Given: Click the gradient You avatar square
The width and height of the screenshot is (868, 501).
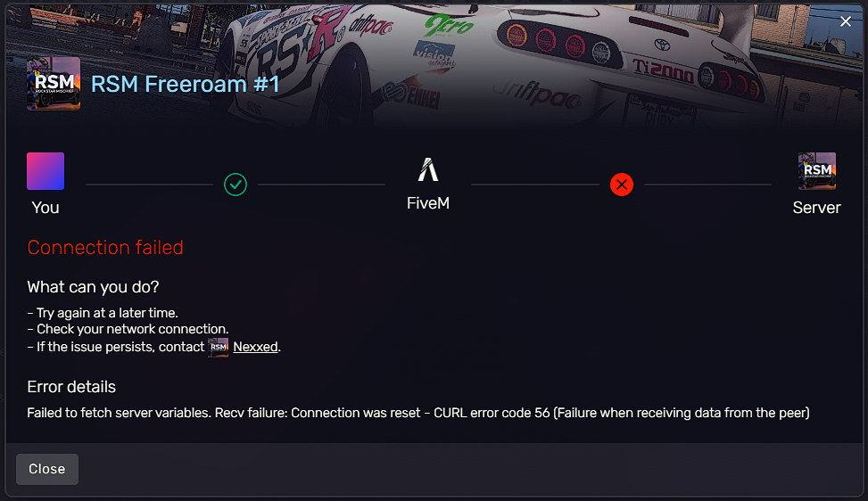Looking at the screenshot, I should tap(45, 171).
